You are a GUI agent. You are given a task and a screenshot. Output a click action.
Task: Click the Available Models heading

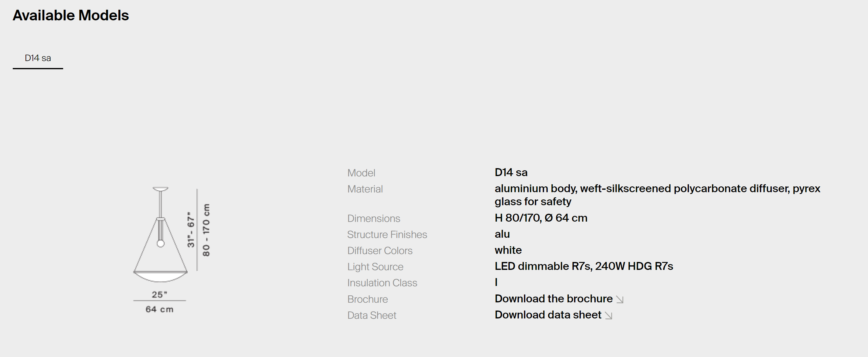click(x=71, y=15)
